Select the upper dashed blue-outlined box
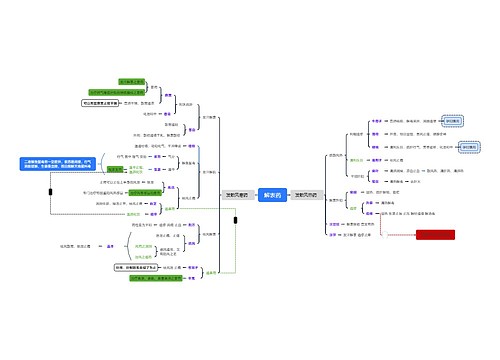500x360 pixels. (452, 121)
